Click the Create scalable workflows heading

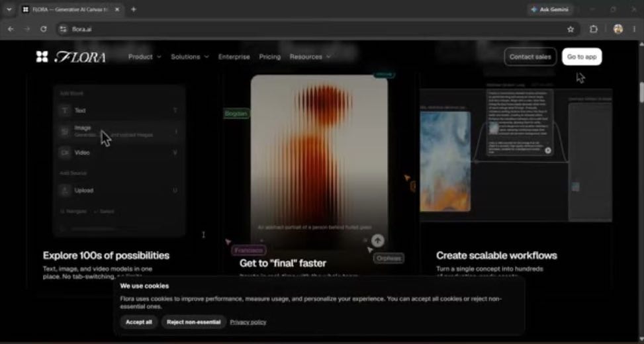point(496,255)
